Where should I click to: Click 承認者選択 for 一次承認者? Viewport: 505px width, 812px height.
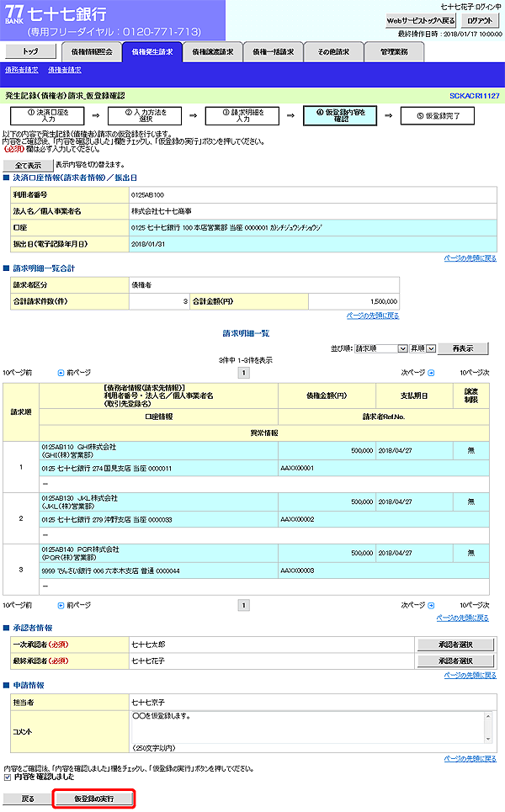(x=456, y=645)
